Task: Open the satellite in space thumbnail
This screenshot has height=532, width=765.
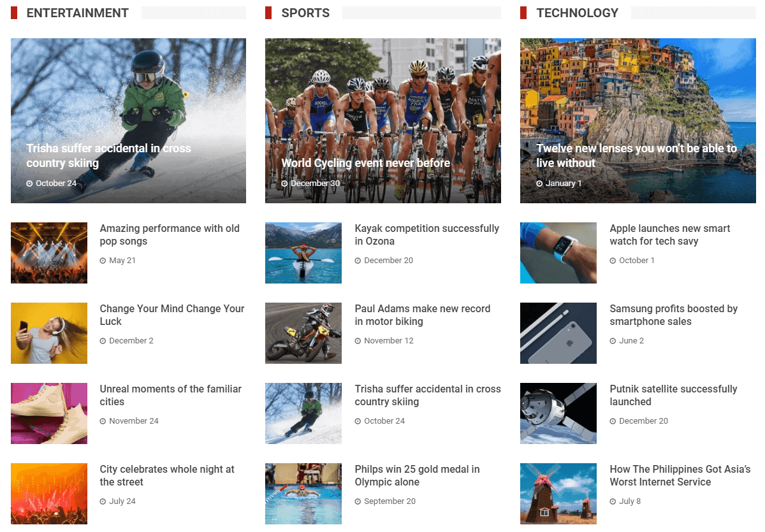Action: [558, 413]
